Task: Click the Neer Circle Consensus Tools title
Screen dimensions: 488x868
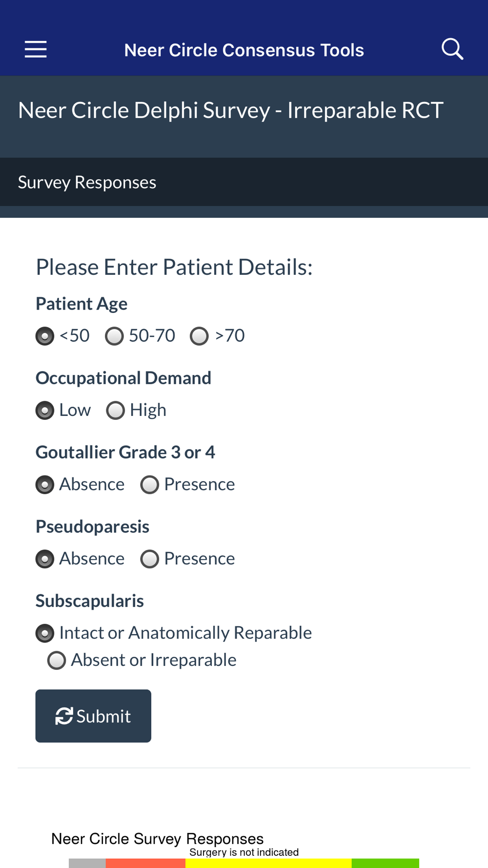Action: (x=244, y=50)
